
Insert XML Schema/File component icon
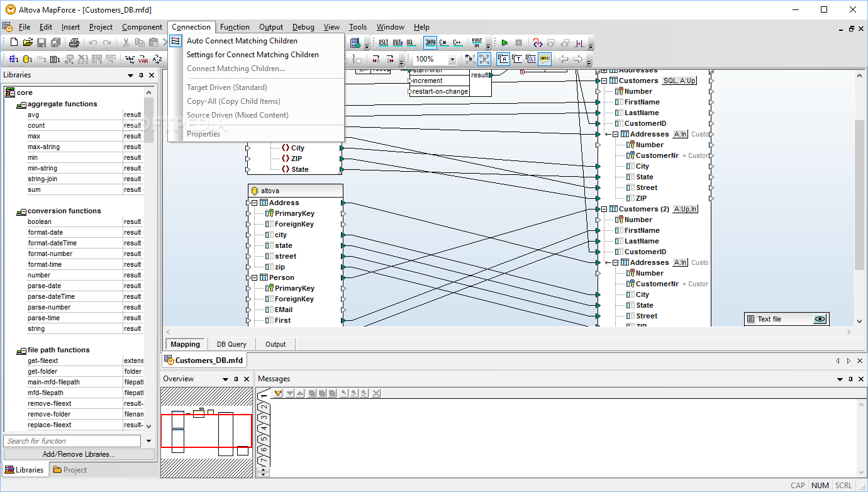pos(14,59)
